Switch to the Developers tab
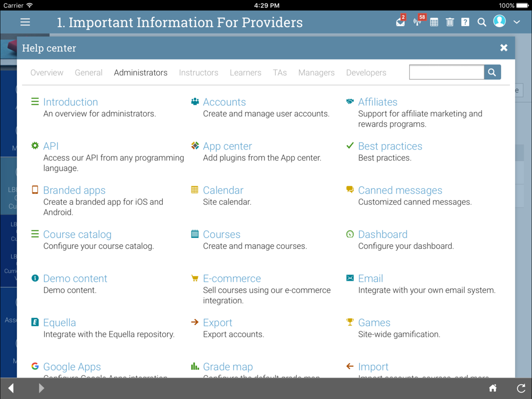Viewport: 532px width, 399px height. [x=366, y=72]
